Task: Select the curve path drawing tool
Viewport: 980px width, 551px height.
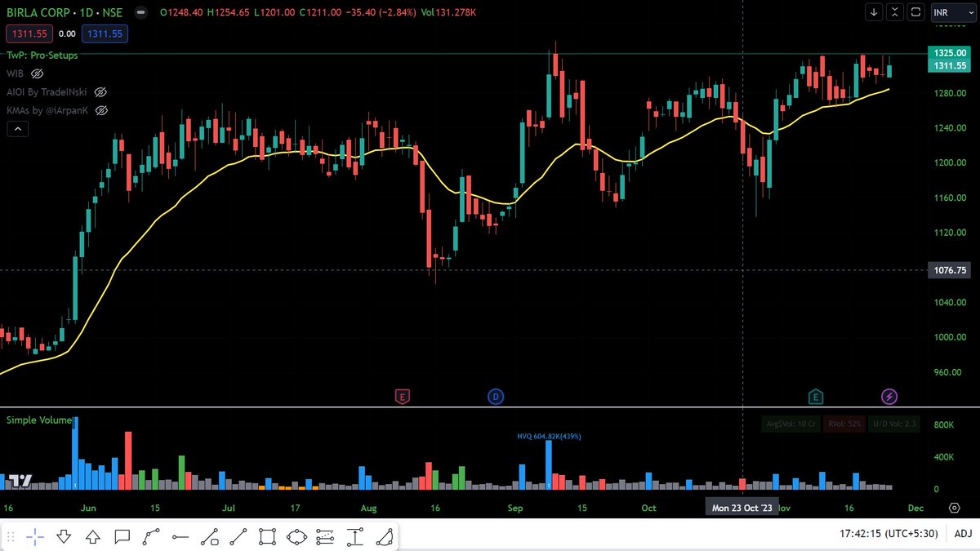Action: pyautogui.click(x=151, y=536)
